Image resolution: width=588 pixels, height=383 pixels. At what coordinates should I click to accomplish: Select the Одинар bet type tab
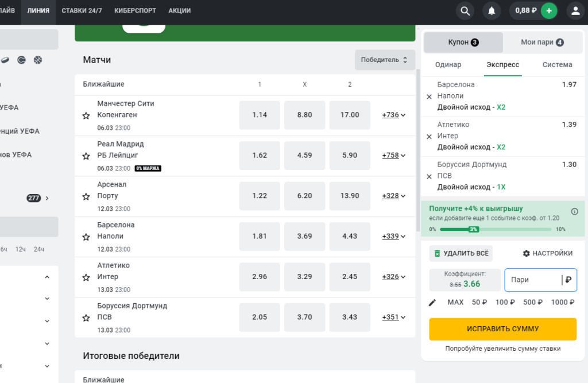[448, 65]
